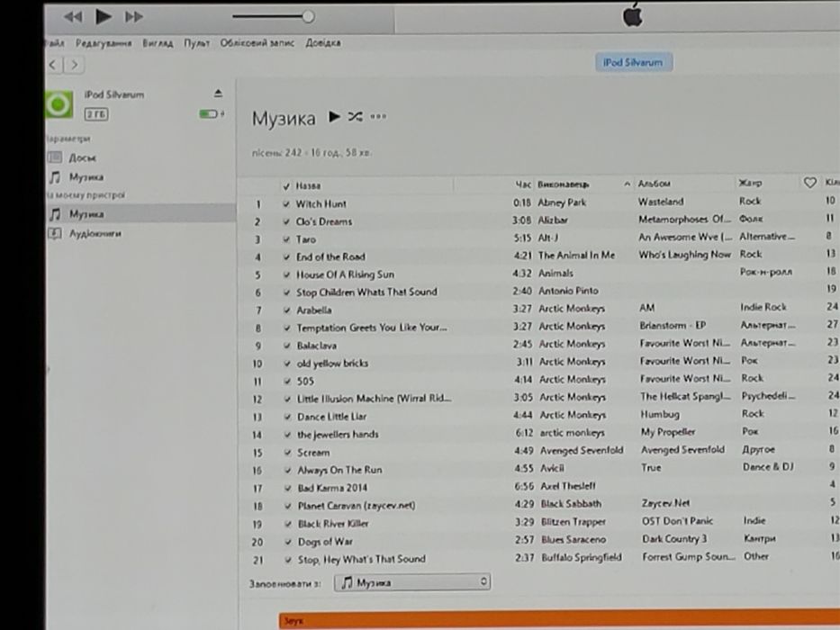Click genre 'Dance & DJ' cell

pos(768,467)
